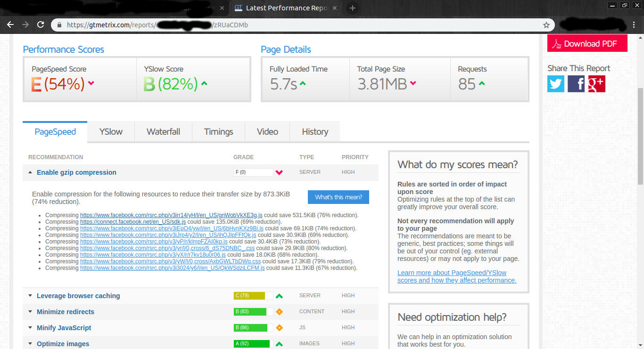The image size is (644, 349).
Task: Close the Latest Performance Report tab
Action: click(335, 8)
